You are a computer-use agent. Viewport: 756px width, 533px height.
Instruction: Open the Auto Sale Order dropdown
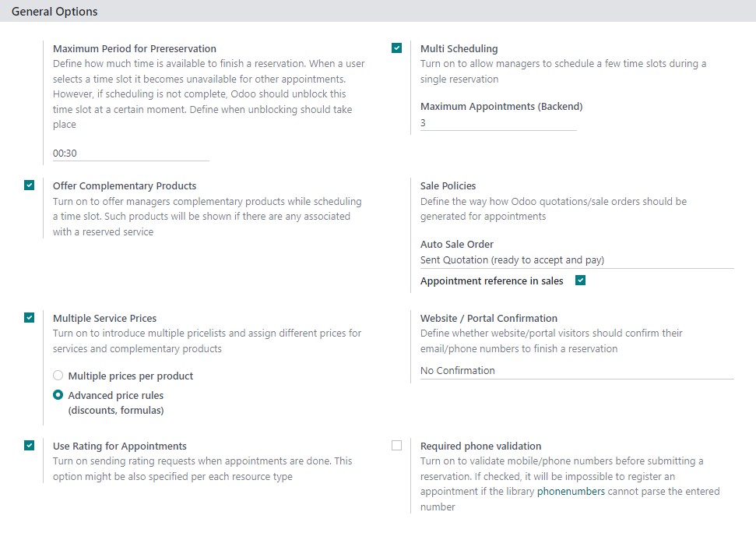tap(577, 260)
